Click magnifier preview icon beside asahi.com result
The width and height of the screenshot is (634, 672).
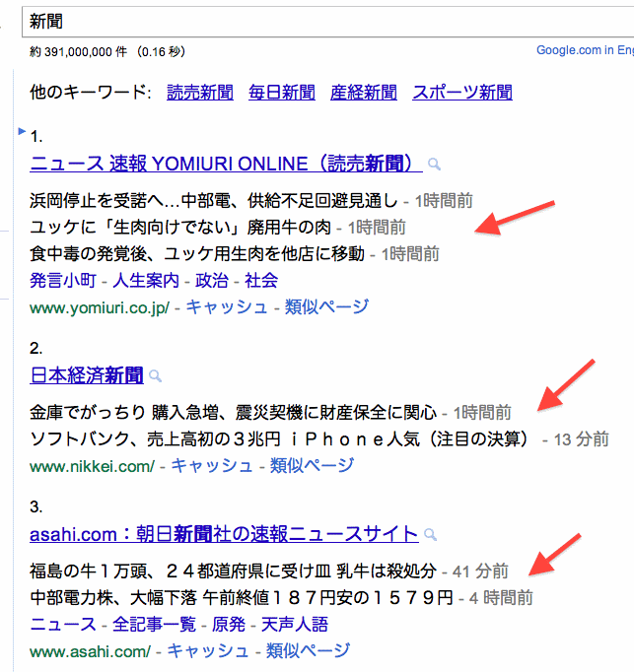point(430,534)
